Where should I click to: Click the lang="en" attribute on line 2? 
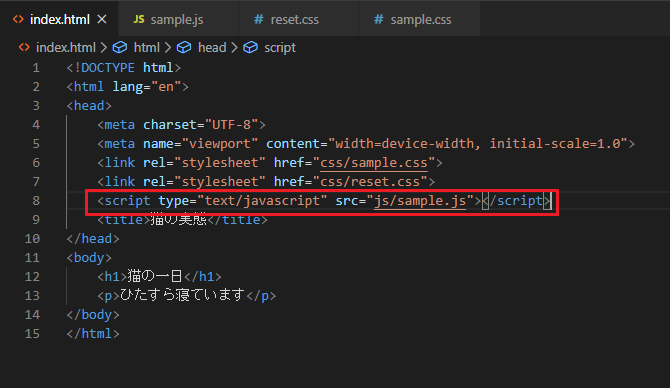[147, 87]
